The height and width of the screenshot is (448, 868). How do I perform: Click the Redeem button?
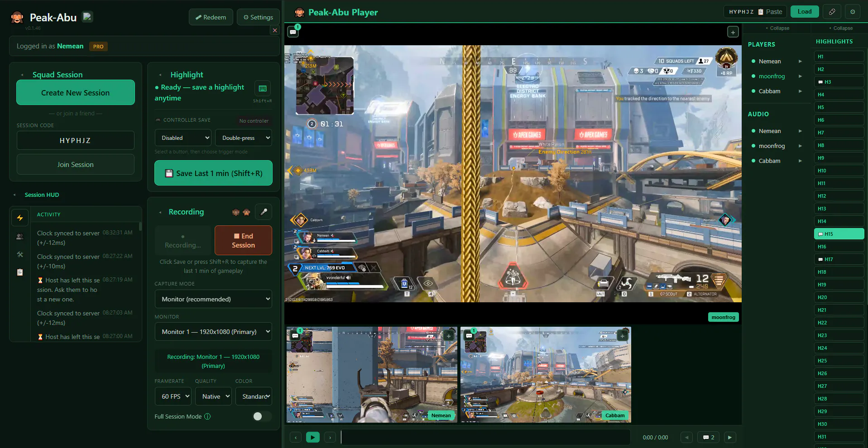pyautogui.click(x=211, y=17)
